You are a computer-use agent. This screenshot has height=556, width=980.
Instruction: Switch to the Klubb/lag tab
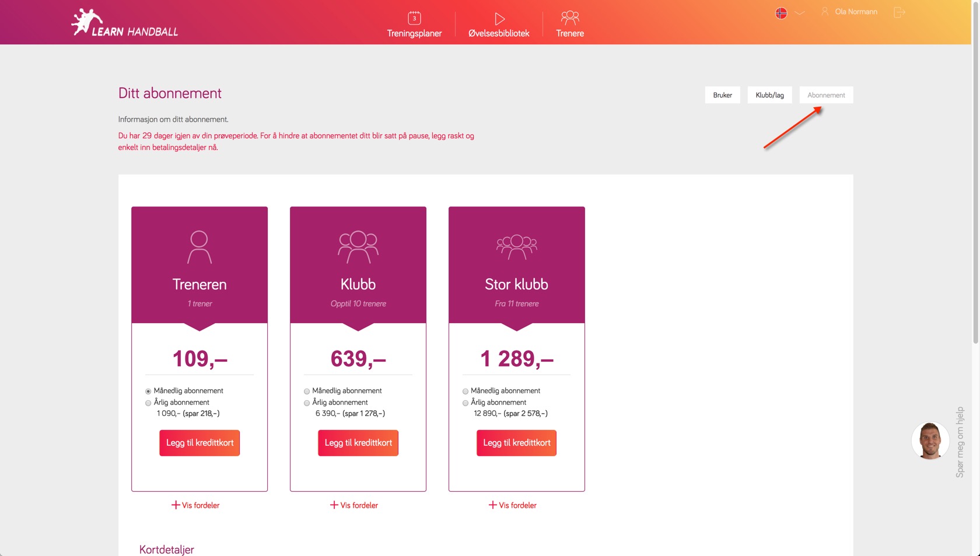tap(769, 95)
